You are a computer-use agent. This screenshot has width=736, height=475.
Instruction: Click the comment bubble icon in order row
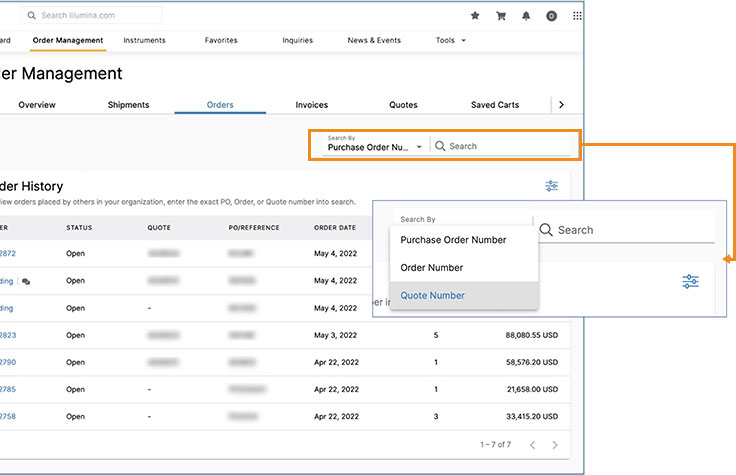[26, 282]
